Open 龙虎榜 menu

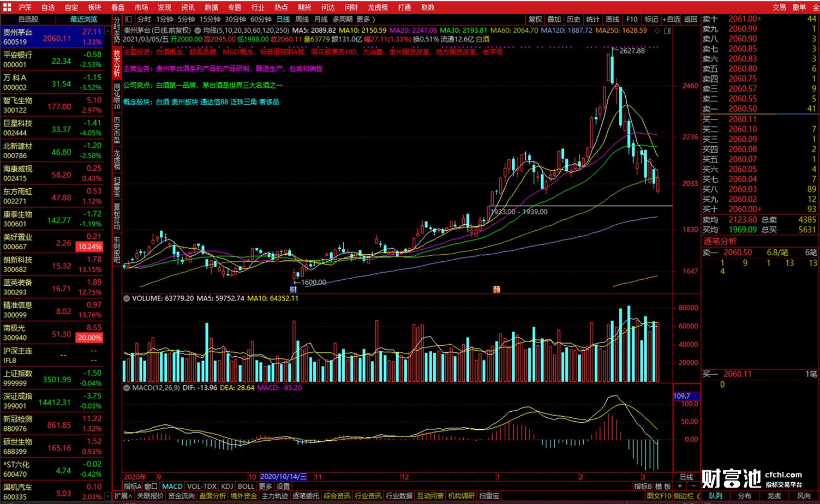pyautogui.click(x=378, y=7)
